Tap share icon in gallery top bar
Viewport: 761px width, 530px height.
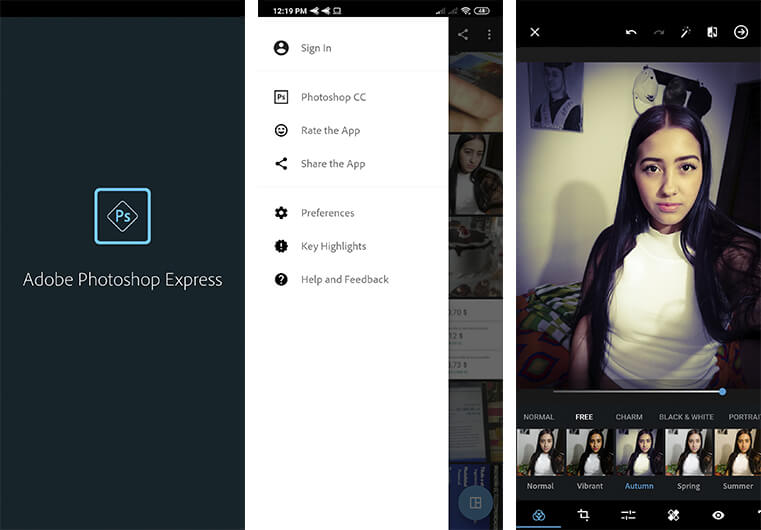point(463,34)
